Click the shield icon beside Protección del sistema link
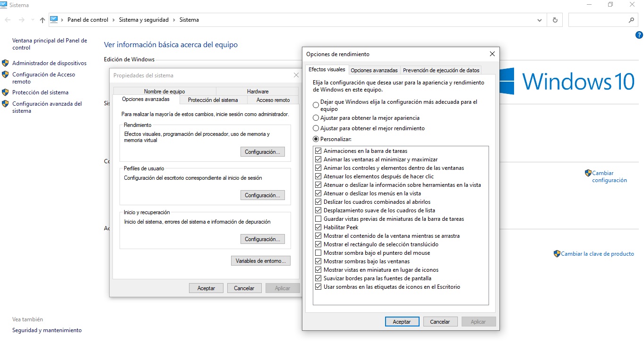This screenshot has width=644, height=343. pos(6,92)
